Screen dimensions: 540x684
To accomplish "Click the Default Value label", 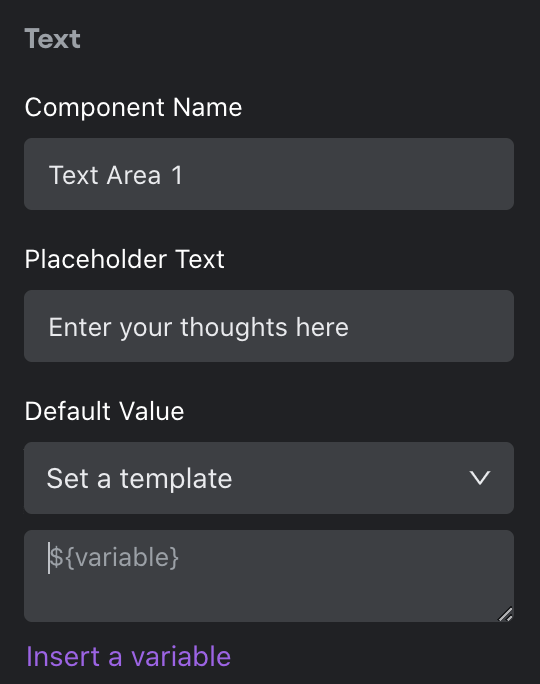I will tap(104, 411).
